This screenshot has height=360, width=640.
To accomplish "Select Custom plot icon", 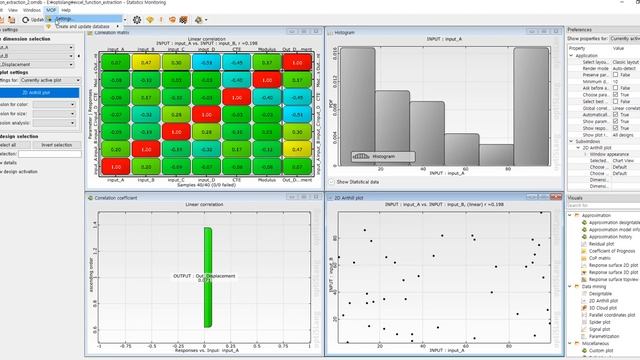I will [x=584, y=351].
